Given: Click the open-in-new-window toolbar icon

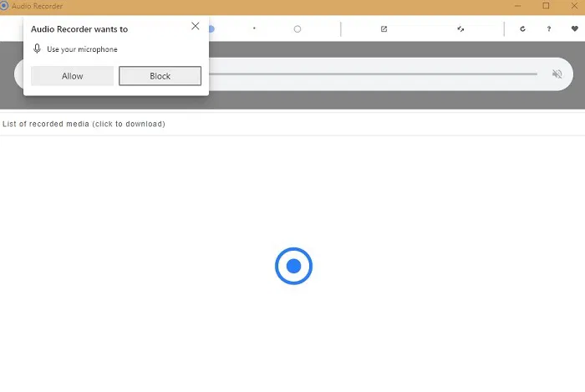Looking at the screenshot, I should [x=384, y=28].
